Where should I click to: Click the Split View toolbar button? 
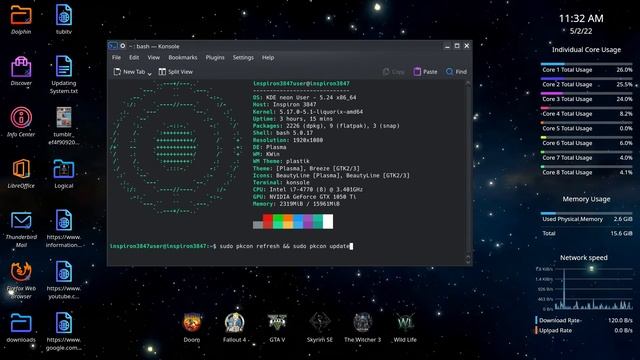(176, 72)
